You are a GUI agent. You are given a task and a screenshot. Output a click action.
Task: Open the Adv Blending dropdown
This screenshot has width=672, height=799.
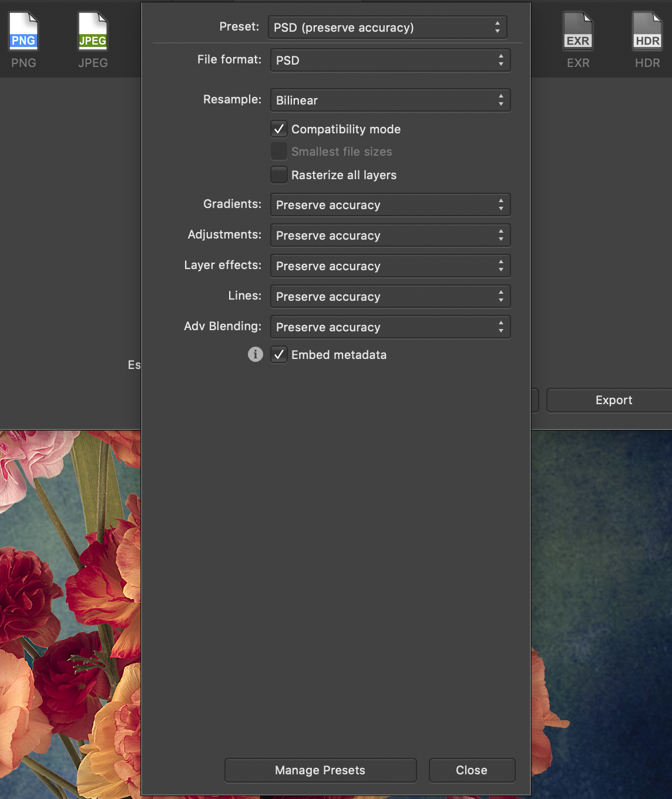coord(391,327)
